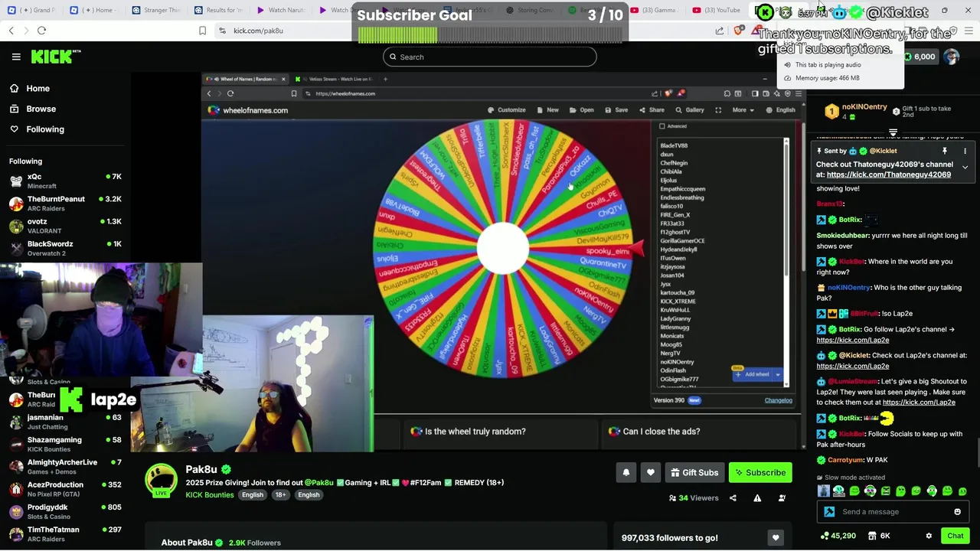Click Save on the wheel toolbar
This screenshot has width=980, height=551.
point(616,110)
